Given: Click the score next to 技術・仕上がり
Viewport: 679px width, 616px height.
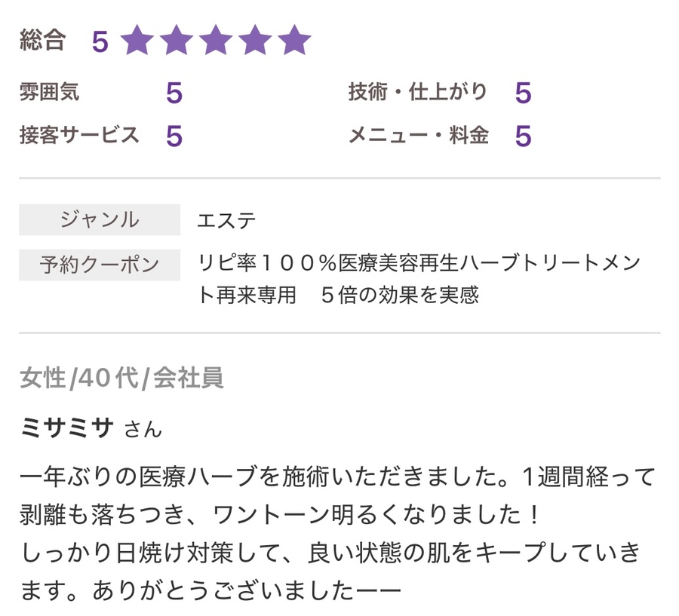Looking at the screenshot, I should tap(523, 94).
